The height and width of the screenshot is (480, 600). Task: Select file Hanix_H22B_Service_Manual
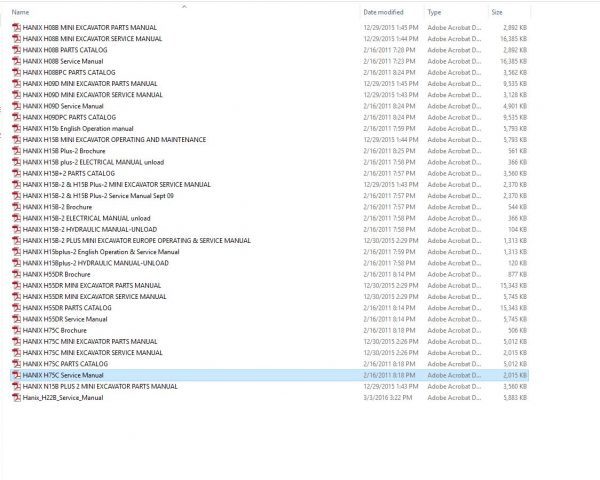point(269,398)
